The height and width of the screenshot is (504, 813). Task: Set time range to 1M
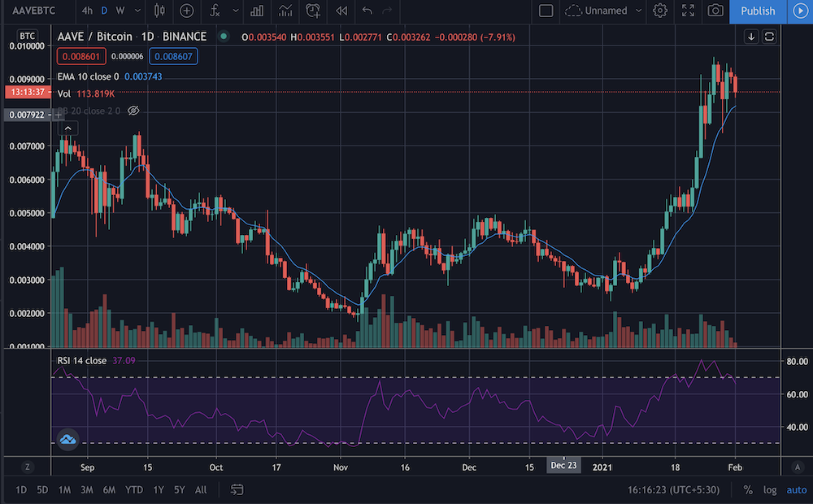[64, 489]
